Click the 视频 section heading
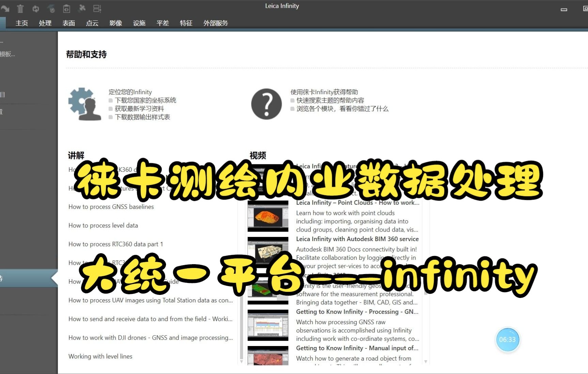The image size is (588, 374). pos(258,155)
